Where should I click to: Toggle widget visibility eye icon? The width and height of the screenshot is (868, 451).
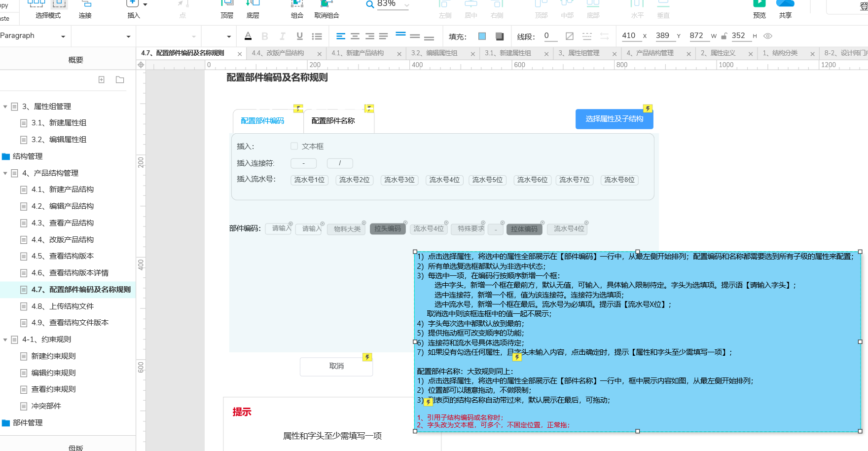(x=768, y=36)
